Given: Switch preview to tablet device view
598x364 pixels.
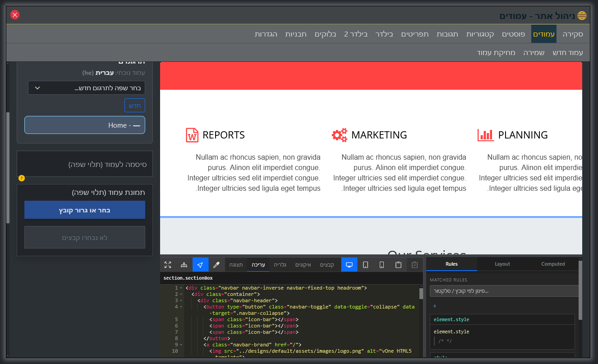Looking at the screenshot, I should (366, 265).
